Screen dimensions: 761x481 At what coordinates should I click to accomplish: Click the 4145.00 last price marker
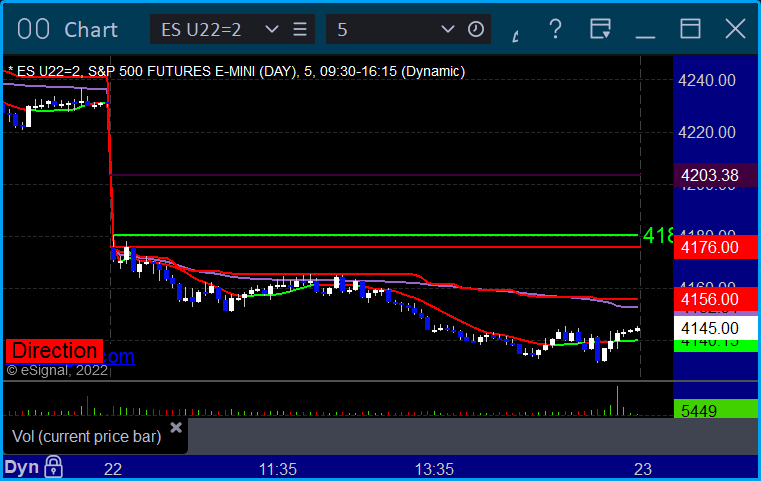(715, 328)
